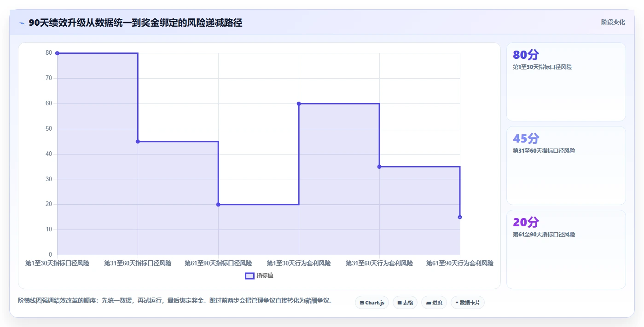Click the 阶段变化 label in header
The height and width of the screenshot is (327, 644).
tap(613, 22)
